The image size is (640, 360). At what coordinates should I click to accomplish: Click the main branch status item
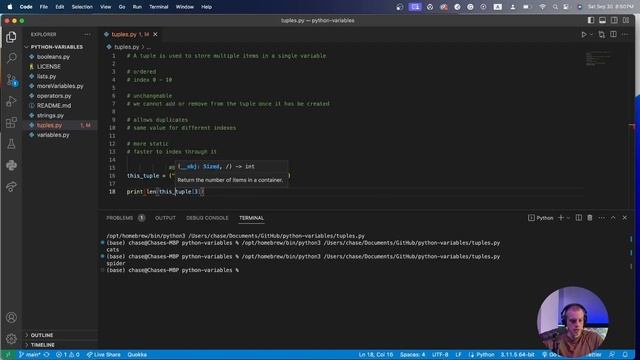pos(30,355)
